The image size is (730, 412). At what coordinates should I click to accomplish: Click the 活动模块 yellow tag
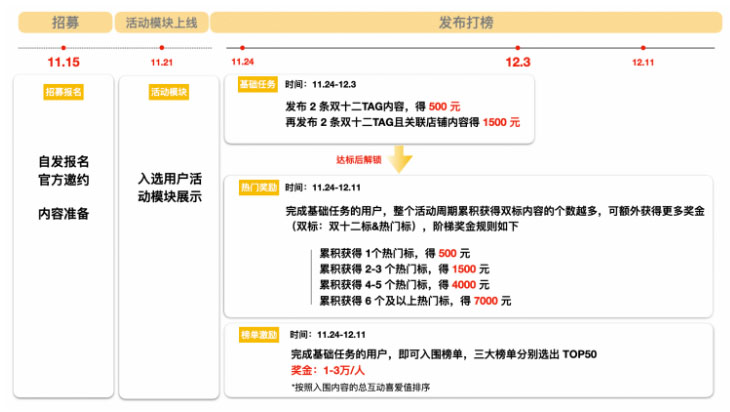click(169, 92)
